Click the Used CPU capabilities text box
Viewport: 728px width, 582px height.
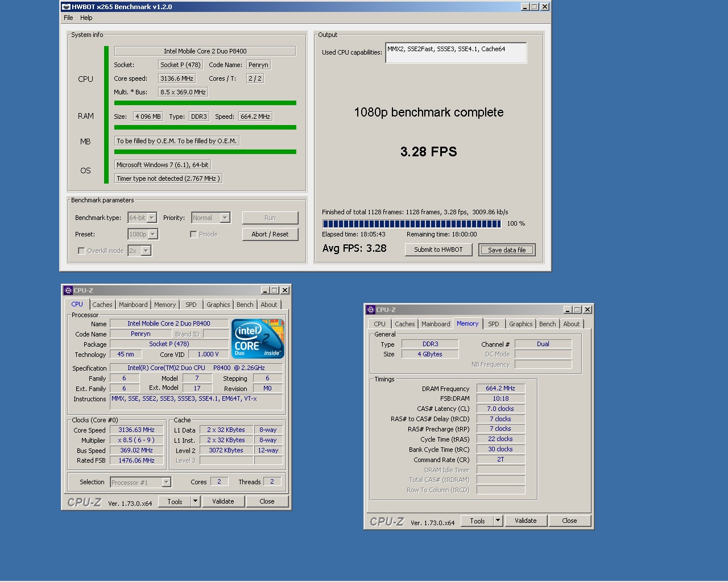pos(456,53)
